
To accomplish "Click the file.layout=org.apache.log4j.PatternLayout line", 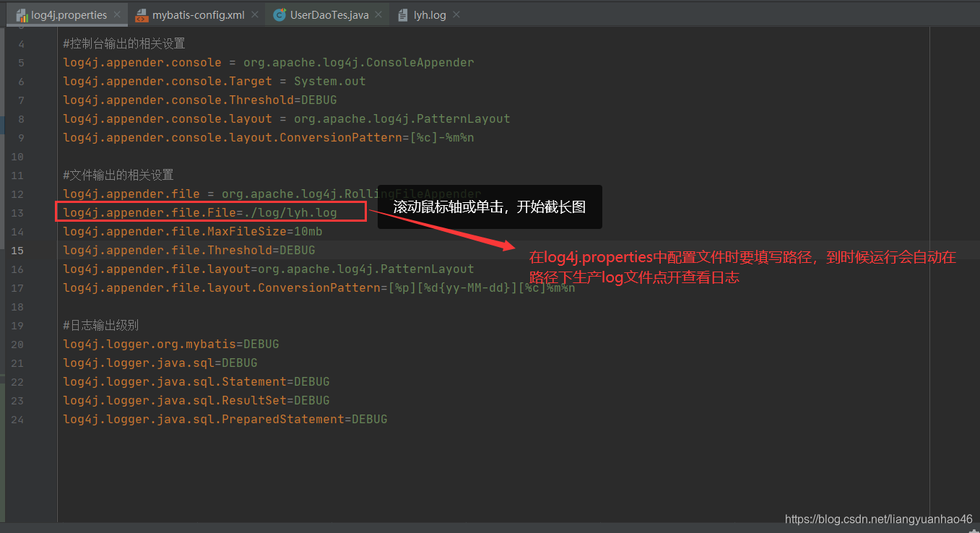I will (x=269, y=269).
